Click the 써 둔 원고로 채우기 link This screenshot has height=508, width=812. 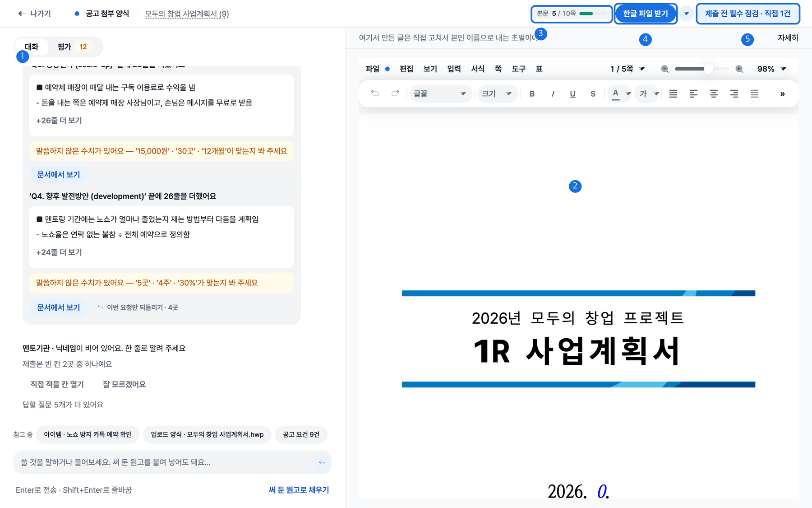[x=299, y=490]
